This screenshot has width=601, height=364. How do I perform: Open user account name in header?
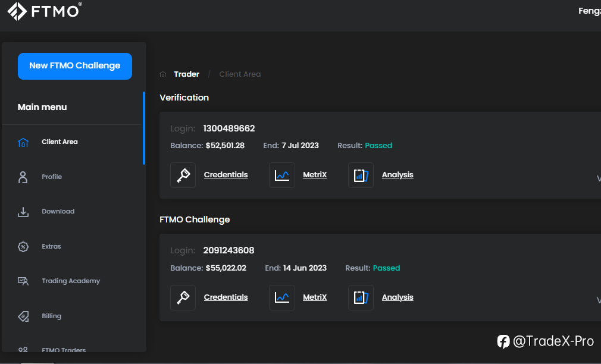(590, 11)
